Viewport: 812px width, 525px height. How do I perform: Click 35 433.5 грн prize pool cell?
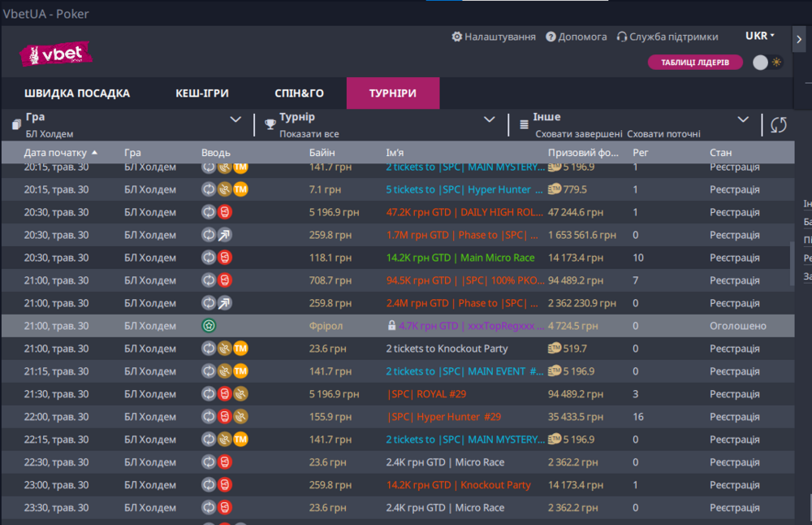(576, 417)
